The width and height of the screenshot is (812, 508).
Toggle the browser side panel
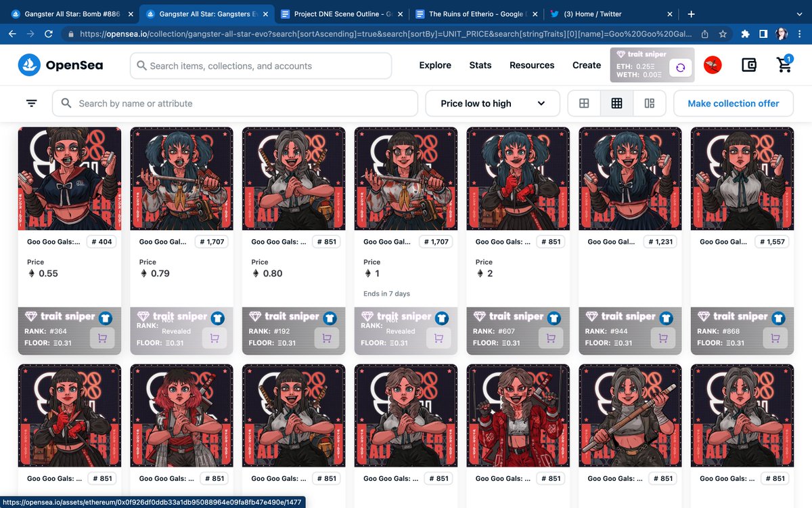[x=763, y=34]
